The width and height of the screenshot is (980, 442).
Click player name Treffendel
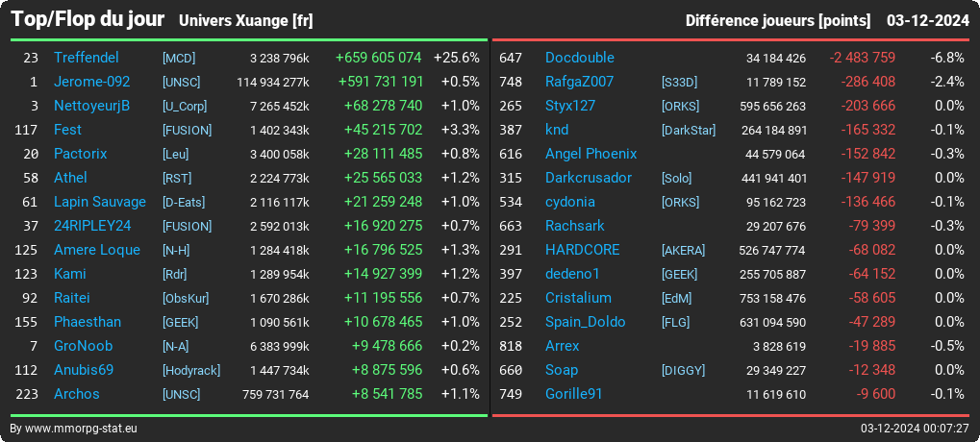coord(87,58)
